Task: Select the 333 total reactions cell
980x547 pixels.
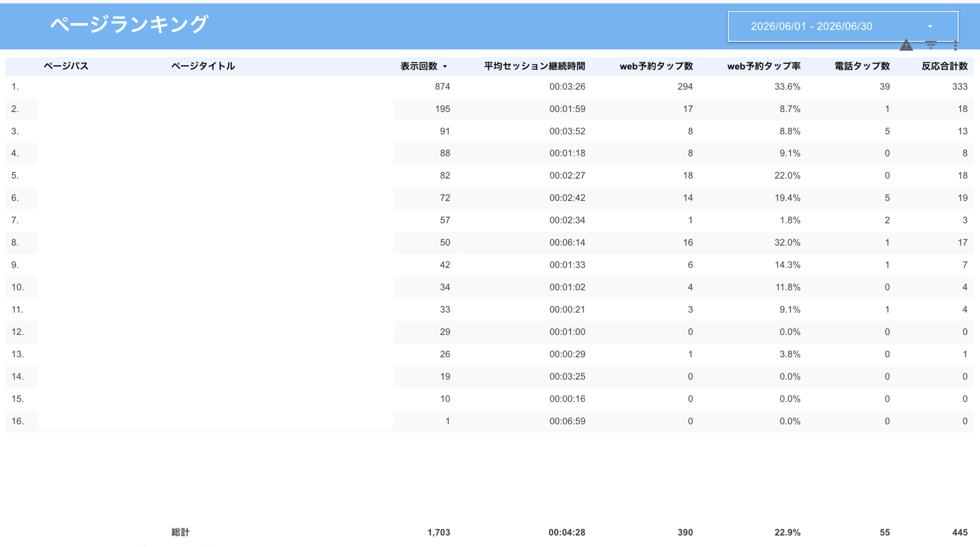Action: (x=960, y=86)
